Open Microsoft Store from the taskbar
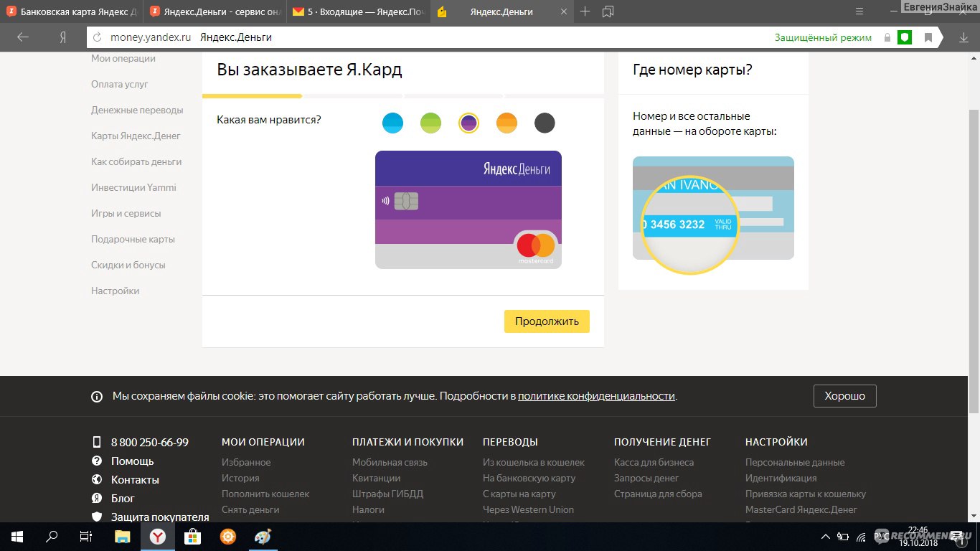 pos(192,536)
